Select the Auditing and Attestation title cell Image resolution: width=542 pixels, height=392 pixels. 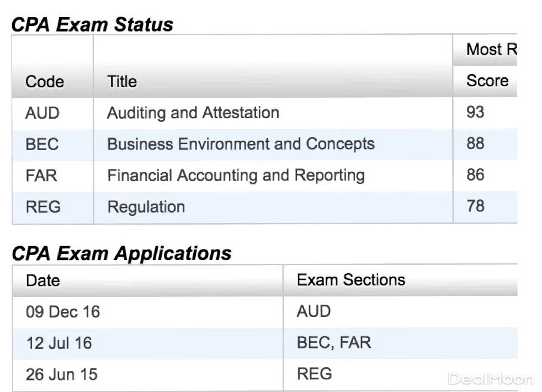coord(193,113)
